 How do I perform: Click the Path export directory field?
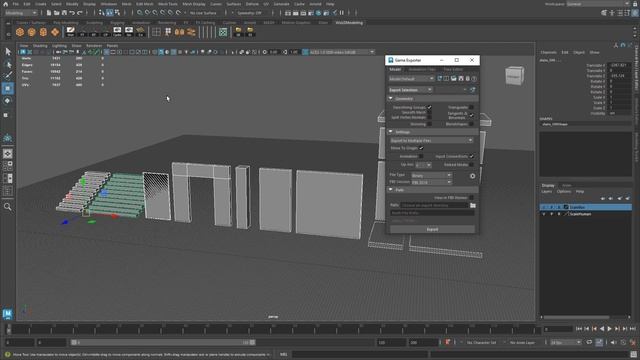(434, 205)
